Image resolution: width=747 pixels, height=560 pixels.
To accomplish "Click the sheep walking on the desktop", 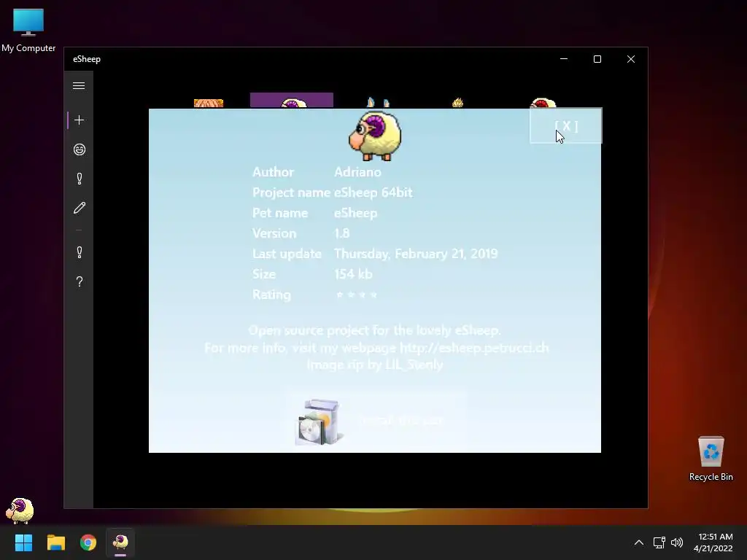I will (x=20, y=510).
